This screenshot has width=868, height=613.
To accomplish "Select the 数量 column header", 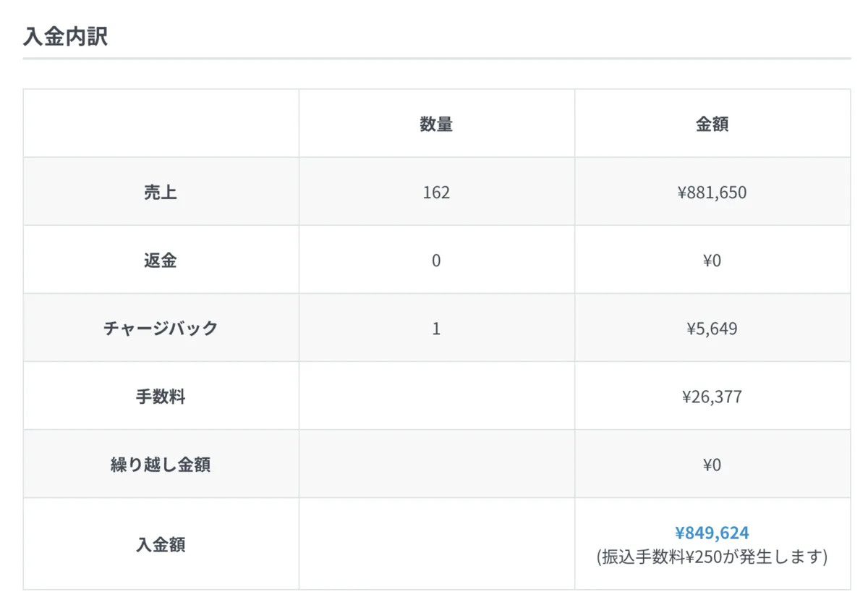I will point(436,124).
